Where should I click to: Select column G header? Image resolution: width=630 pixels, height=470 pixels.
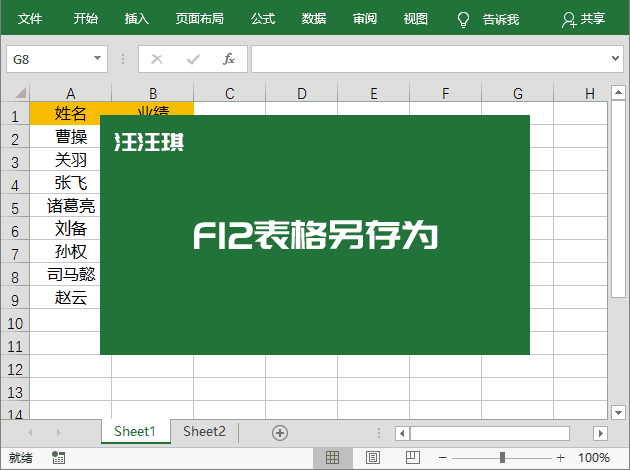tap(518, 94)
